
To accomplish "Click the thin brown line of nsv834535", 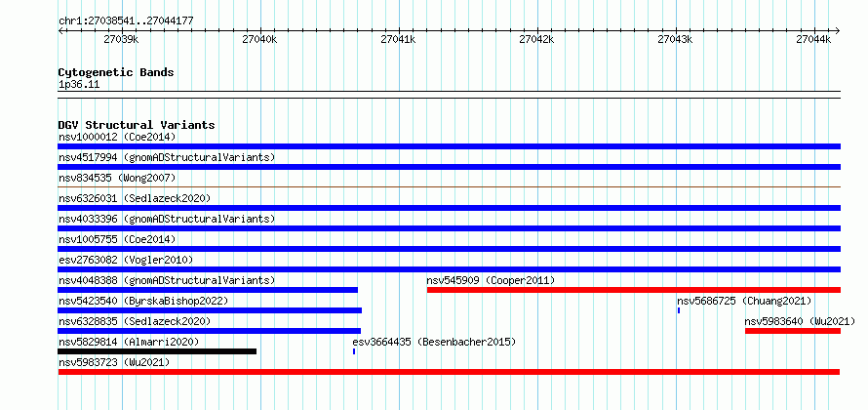I will (449, 187).
